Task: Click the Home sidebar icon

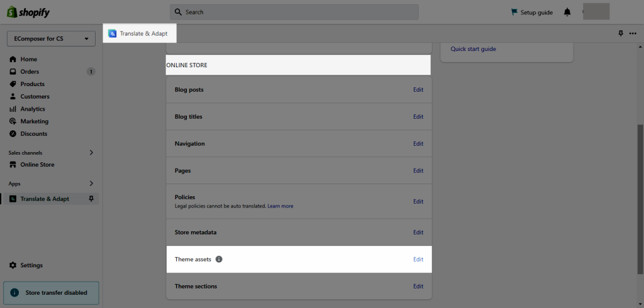Action: click(x=13, y=59)
